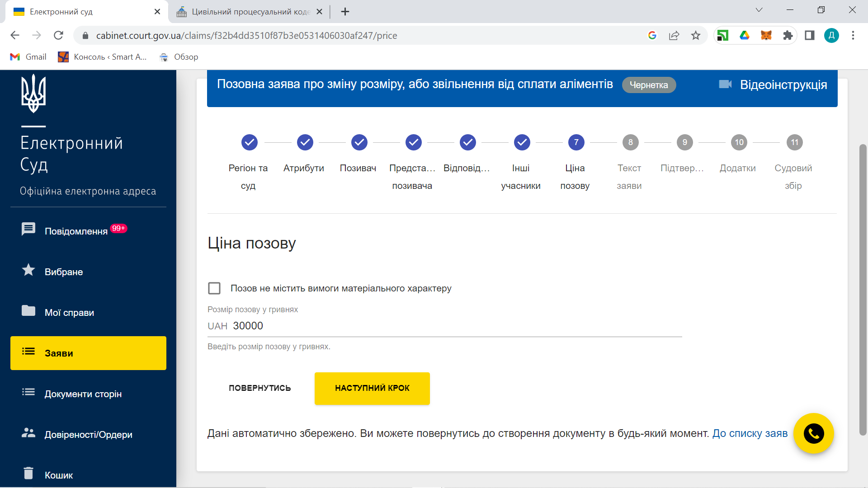Viewport: 868px width, 488px height.
Task: Click the video camera icon for Відеоінструкція
Action: pyautogui.click(x=725, y=84)
